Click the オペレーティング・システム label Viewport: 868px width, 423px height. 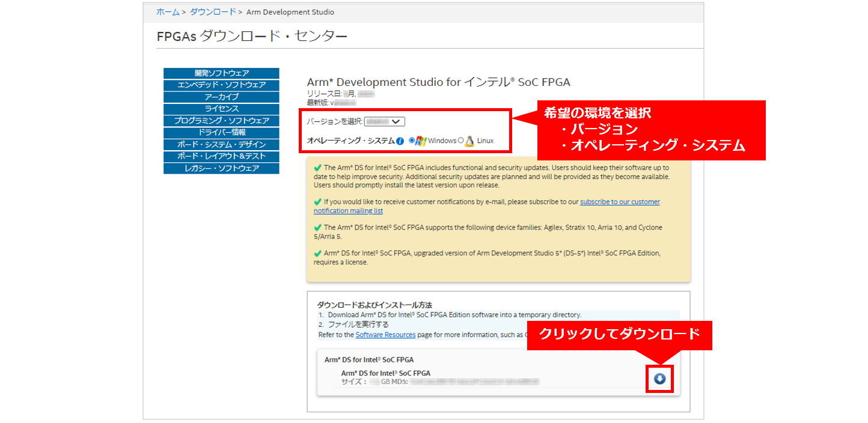tap(351, 141)
